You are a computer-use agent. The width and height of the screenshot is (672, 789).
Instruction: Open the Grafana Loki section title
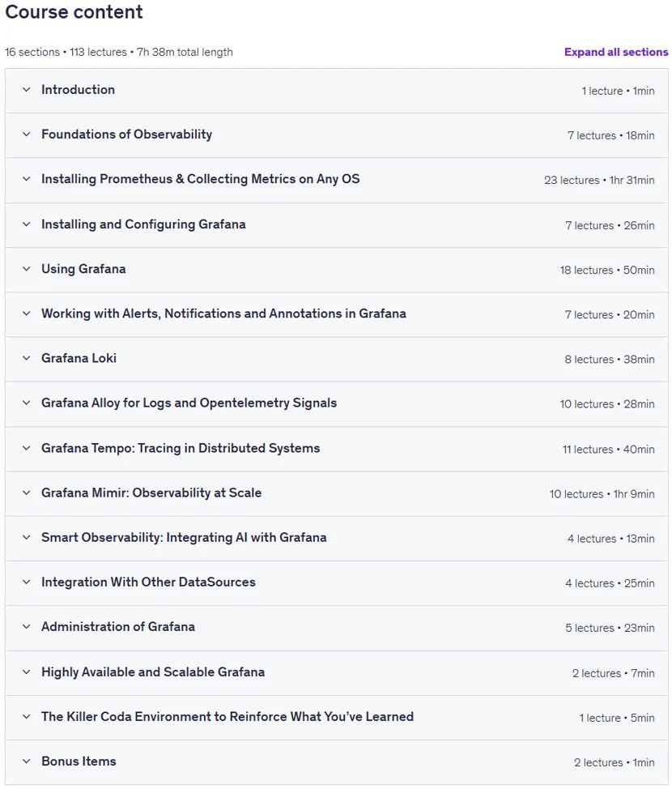pyautogui.click(x=79, y=358)
